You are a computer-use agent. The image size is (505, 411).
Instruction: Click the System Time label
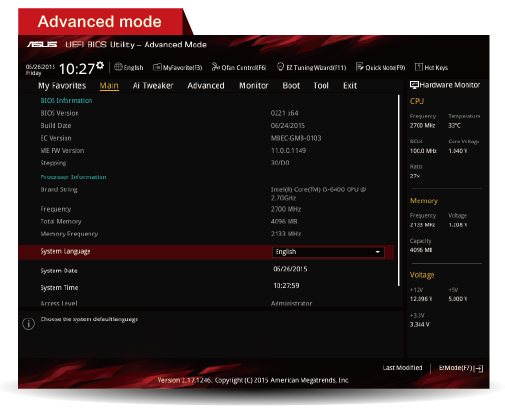coord(59,288)
